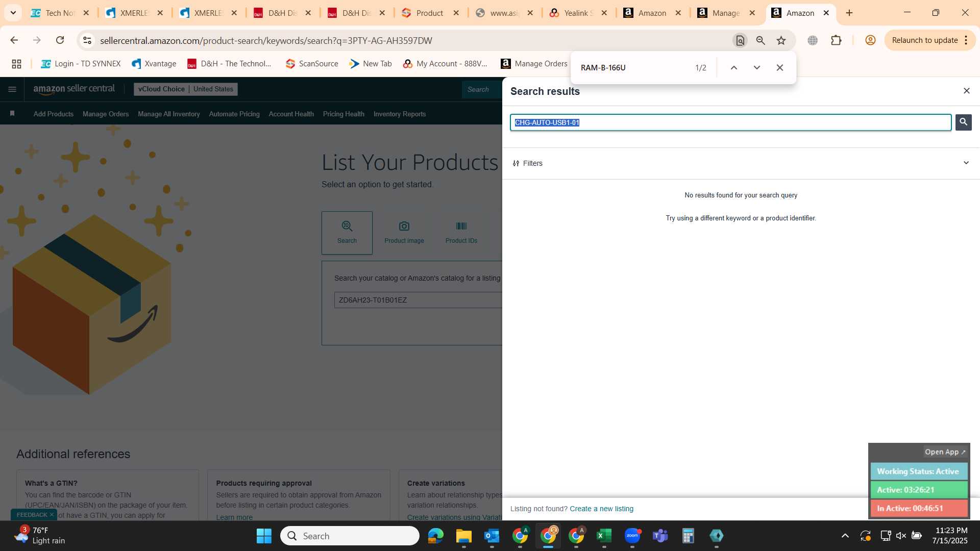Viewport: 980px width, 551px height.
Task: Reload the page
Action: tap(60, 40)
